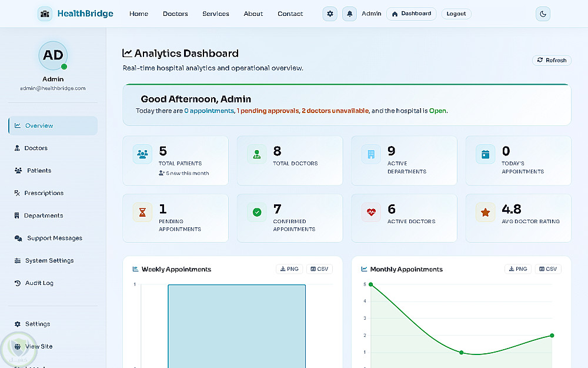
Task: Refresh the analytics dashboard
Action: pyautogui.click(x=552, y=61)
